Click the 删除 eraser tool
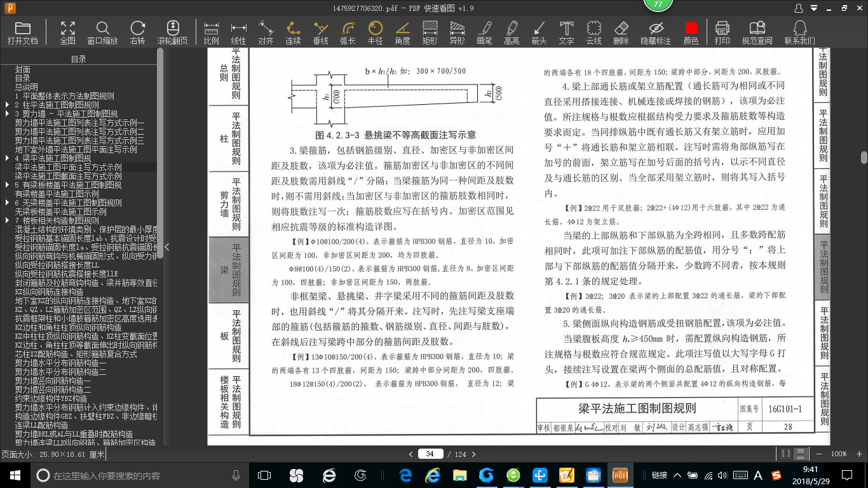868x488 pixels. [621, 32]
